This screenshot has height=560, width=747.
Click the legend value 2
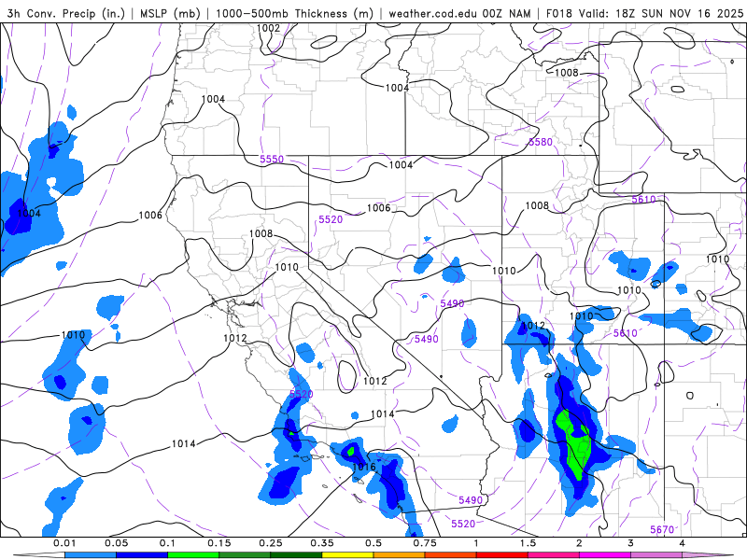579,543
